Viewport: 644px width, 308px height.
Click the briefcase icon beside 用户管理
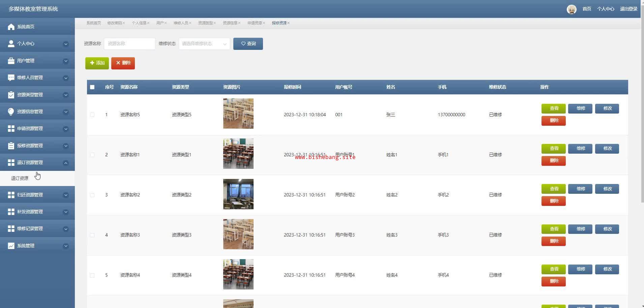click(11, 61)
